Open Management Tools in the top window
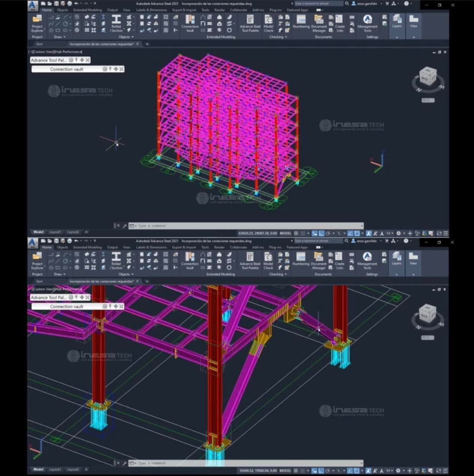The height and width of the screenshot is (476, 474). 367,24
